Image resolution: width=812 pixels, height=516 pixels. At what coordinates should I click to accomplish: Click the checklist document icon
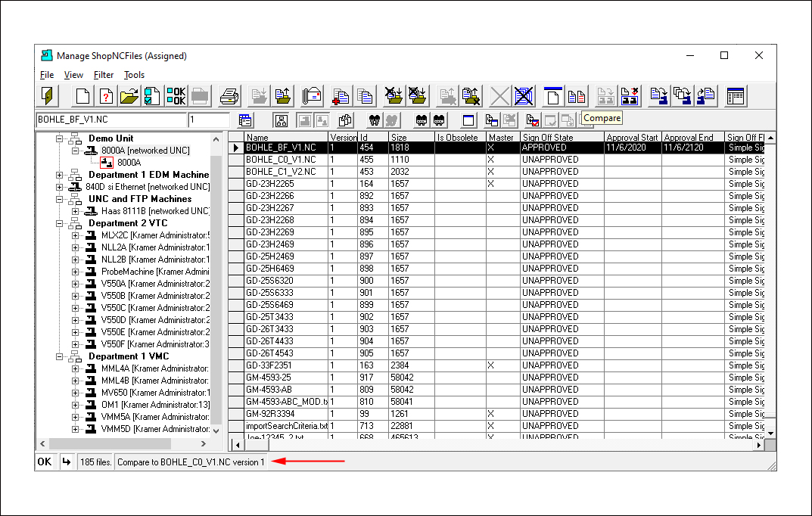click(x=152, y=96)
